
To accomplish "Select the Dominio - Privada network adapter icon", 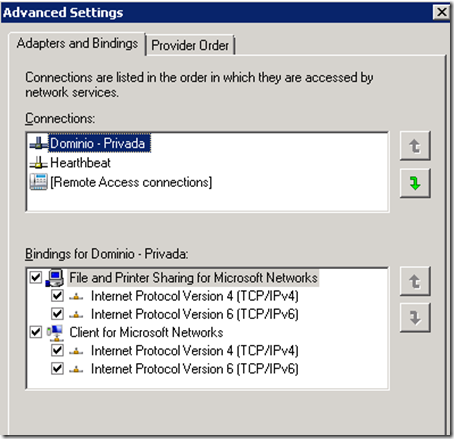I will [39, 144].
